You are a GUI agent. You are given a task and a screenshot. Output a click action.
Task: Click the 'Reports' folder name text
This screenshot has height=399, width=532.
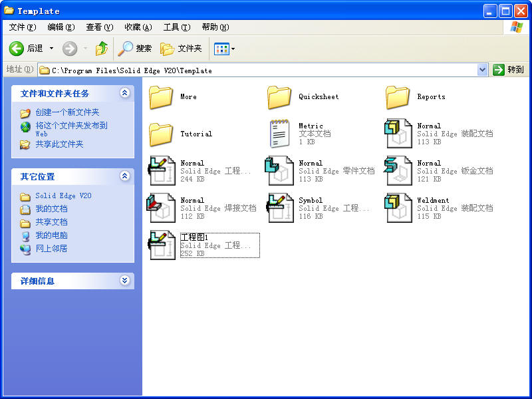(x=431, y=96)
